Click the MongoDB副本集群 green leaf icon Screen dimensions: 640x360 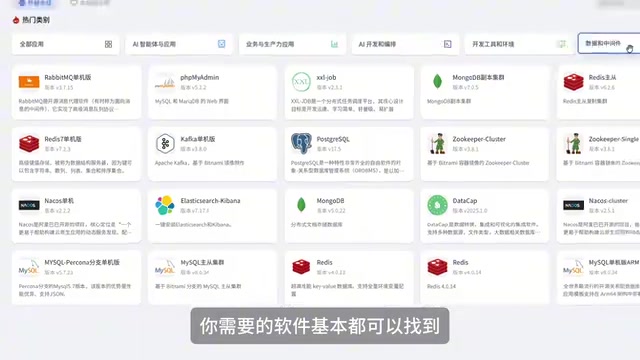pyautogui.click(x=437, y=82)
